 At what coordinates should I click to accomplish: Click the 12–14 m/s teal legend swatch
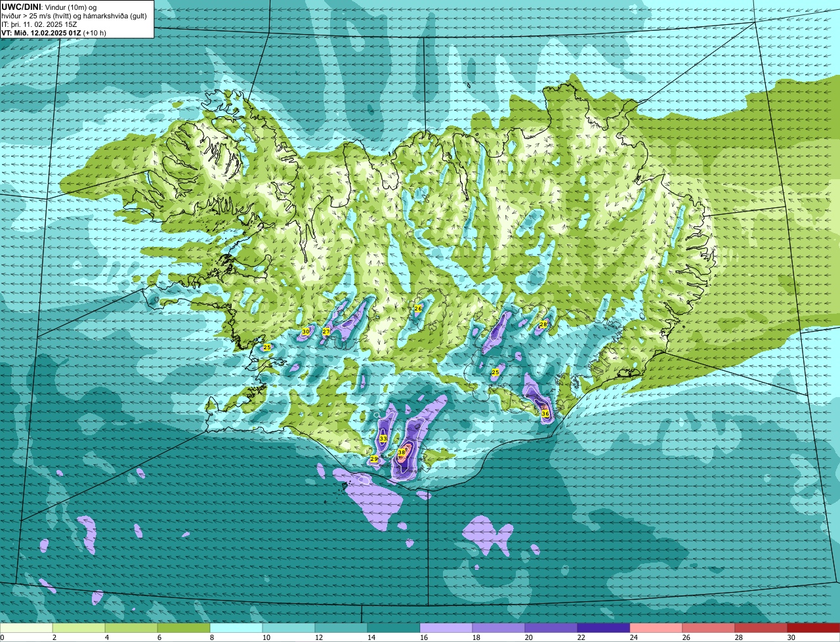[341, 628]
